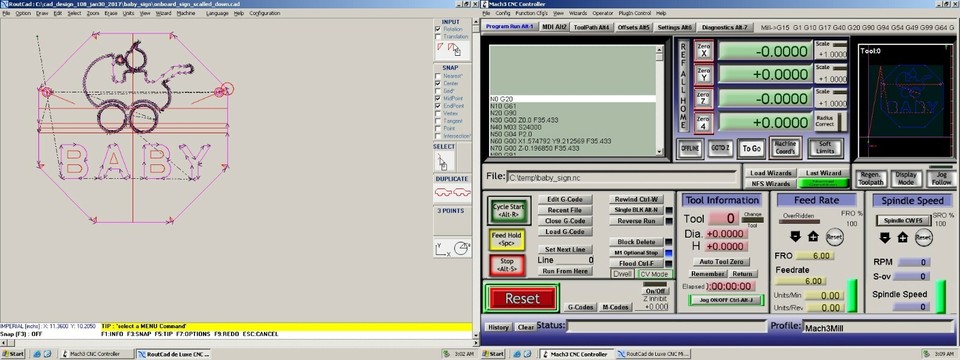Screen dimensions: 960x360
Task: Click the RoutCad SELECT tool icon
Action: tap(443, 161)
